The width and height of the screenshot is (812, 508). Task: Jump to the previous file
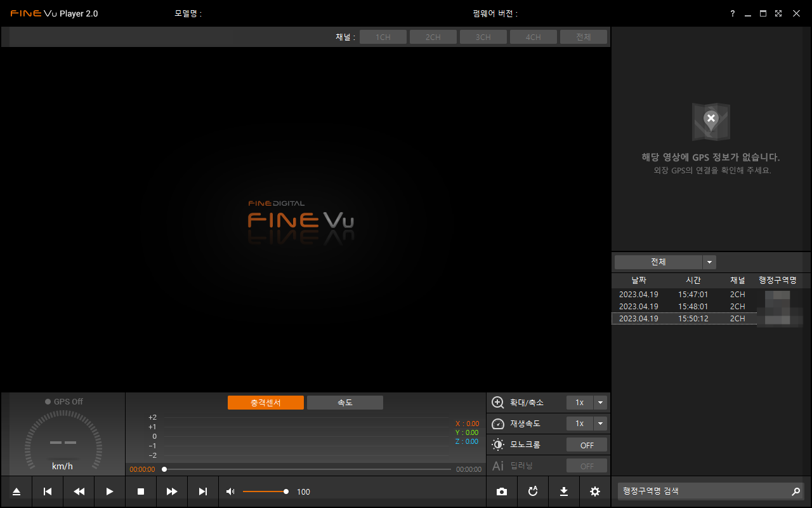point(48,491)
